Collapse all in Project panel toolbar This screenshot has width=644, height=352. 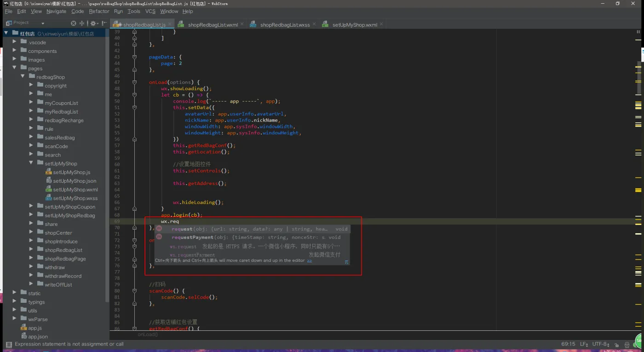82,23
